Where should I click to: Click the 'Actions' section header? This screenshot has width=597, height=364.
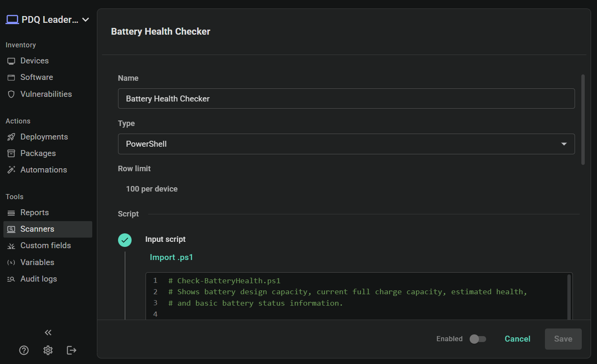click(18, 121)
